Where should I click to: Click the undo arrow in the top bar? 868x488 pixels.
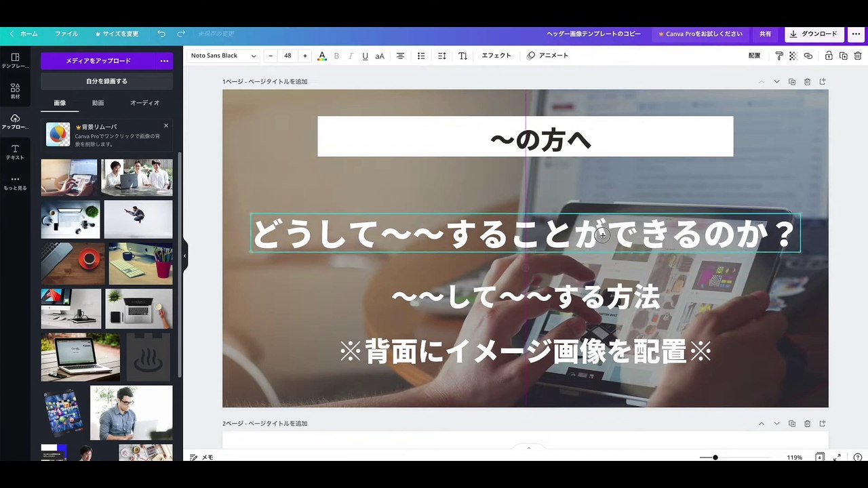(x=161, y=34)
